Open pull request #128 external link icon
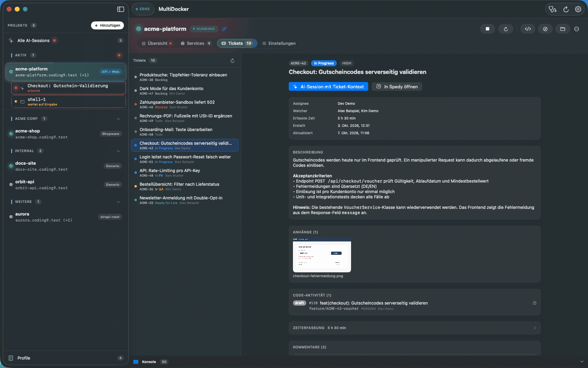This screenshot has width=588, height=368. click(x=534, y=303)
